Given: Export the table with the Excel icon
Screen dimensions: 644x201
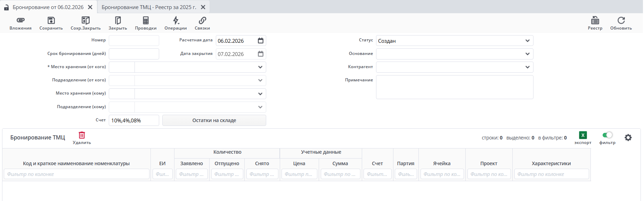Looking at the screenshot, I should click(x=583, y=135).
